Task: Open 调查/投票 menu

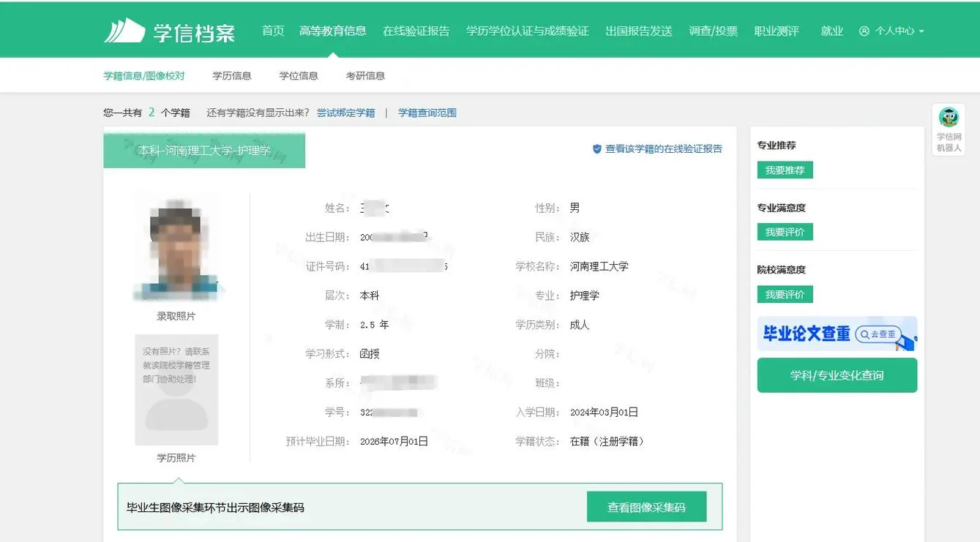Action: pyautogui.click(x=714, y=31)
